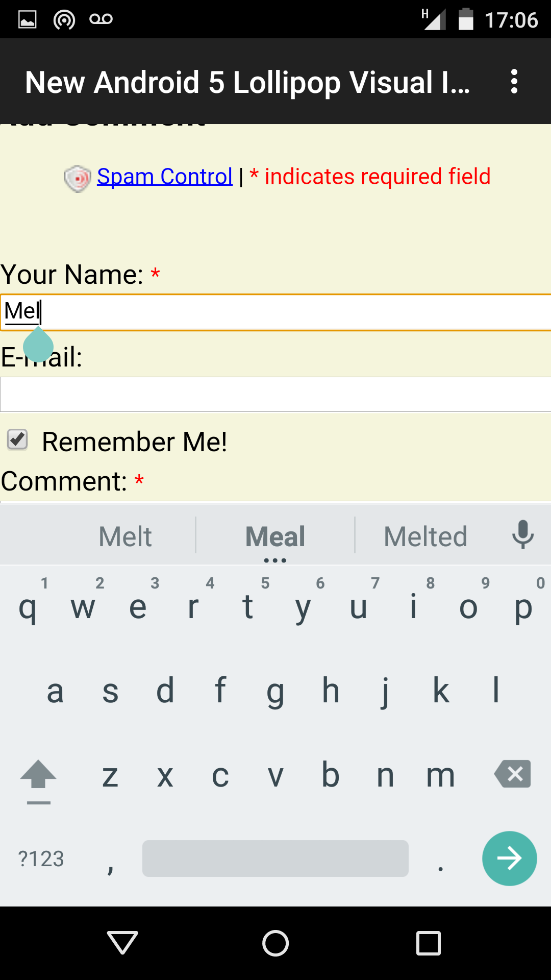Image resolution: width=551 pixels, height=980 pixels.
Task: Open the Spam Control link
Action: point(165,177)
